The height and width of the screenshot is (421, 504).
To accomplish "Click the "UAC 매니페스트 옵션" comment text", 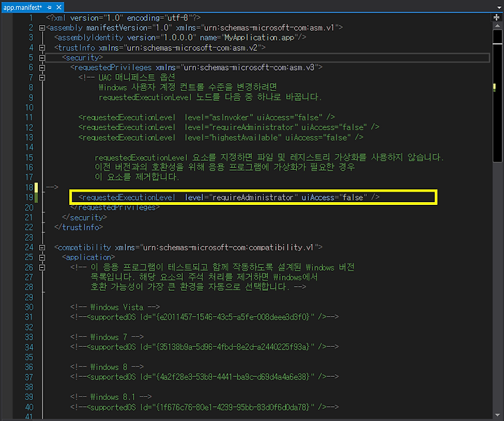I will (x=136, y=78).
